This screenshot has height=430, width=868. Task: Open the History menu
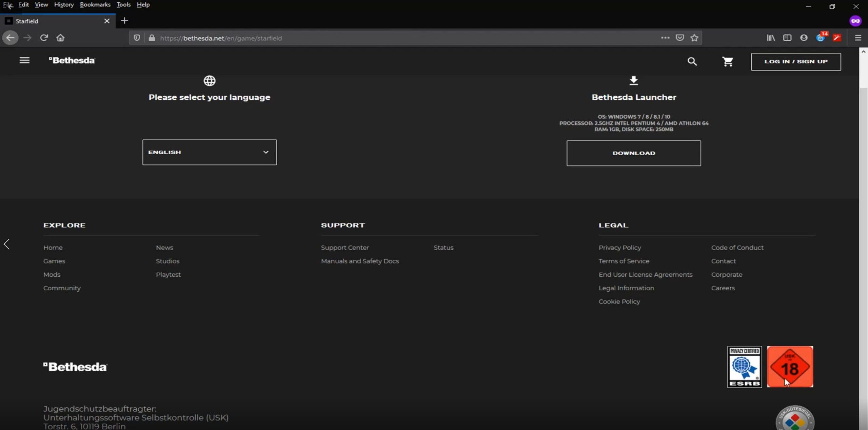64,5
